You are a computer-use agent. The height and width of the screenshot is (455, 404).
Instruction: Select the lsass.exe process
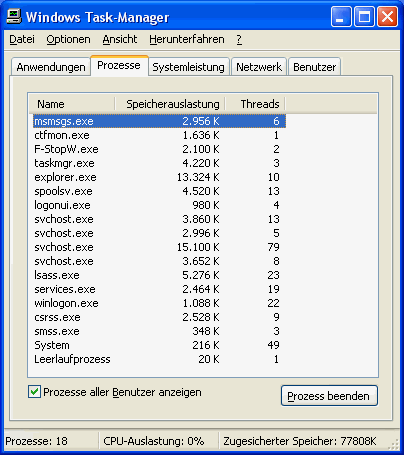click(159, 275)
